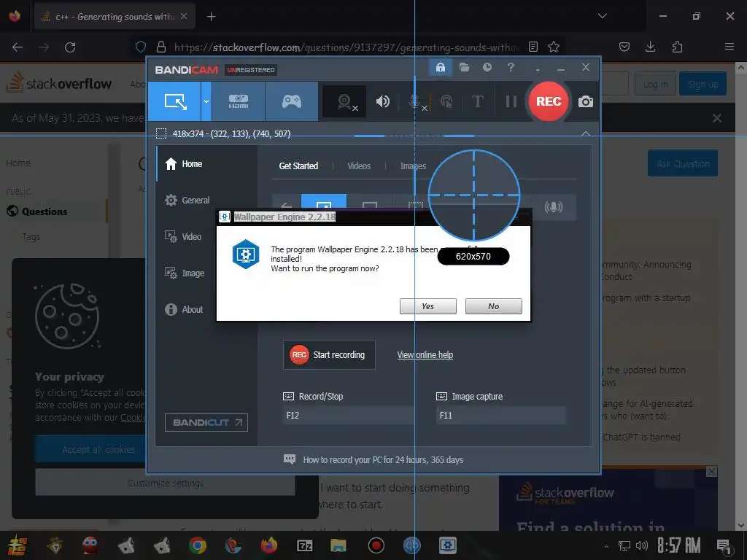The height and width of the screenshot is (560, 747).
Task: Reload the Firefox page
Action: (70, 47)
